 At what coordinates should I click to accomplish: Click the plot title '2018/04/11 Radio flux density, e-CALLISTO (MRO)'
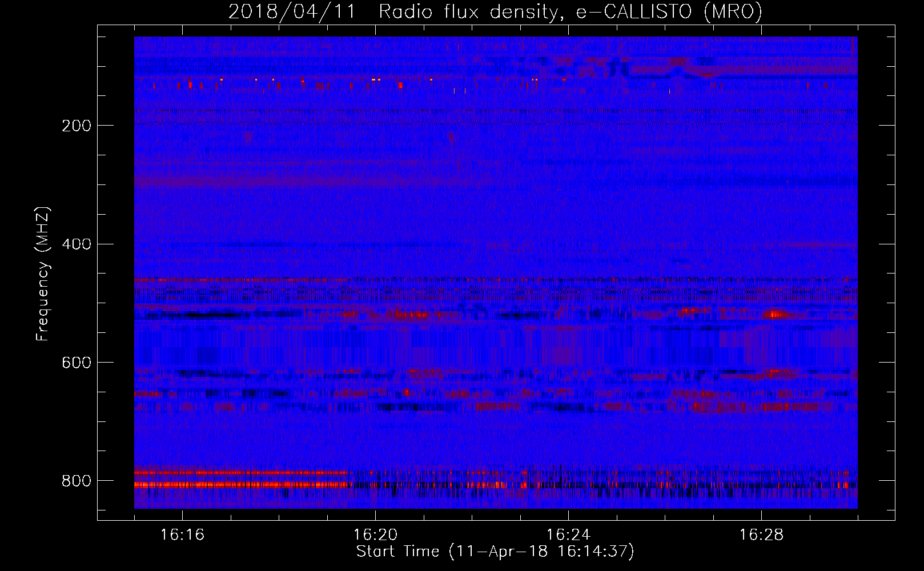pyautogui.click(x=495, y=11)
